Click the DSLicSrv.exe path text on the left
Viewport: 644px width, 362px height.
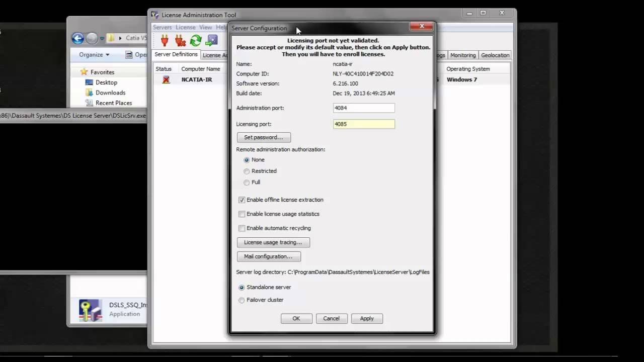pos(73,116)
